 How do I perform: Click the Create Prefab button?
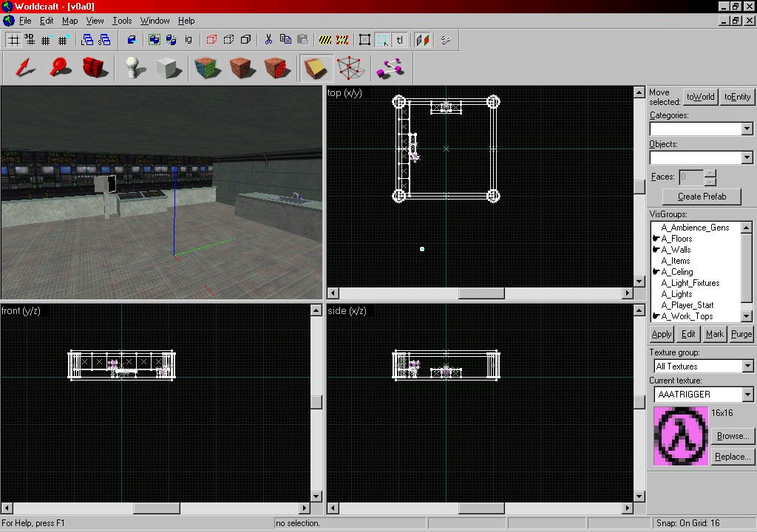click(702, 197)
